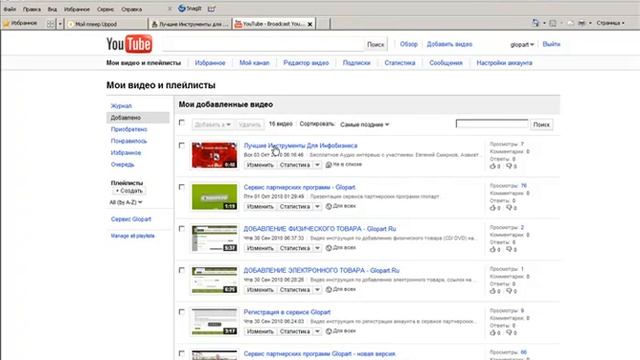Open the green Glopart video thumbnail
Viewport: 640px width, 360px height.
click(x=214, y=196)
